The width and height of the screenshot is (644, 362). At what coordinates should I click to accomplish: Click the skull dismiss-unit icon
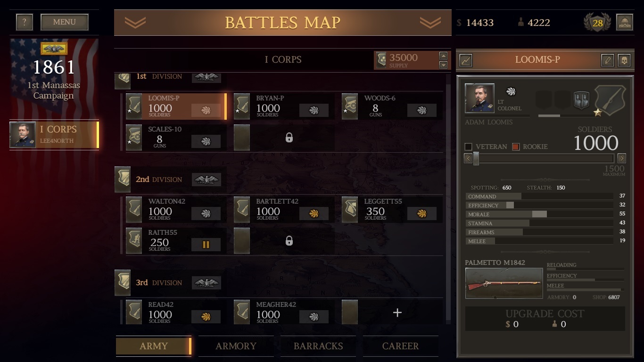point(624,60)
